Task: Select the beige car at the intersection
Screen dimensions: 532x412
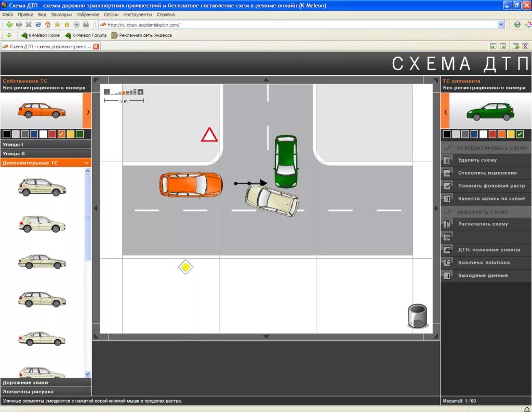Action: pos(272,200)
